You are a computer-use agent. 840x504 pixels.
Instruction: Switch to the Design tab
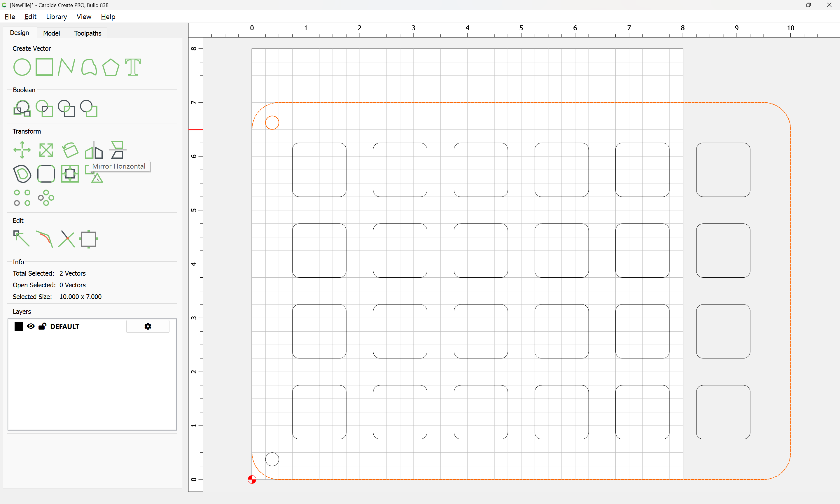[19, 33]
